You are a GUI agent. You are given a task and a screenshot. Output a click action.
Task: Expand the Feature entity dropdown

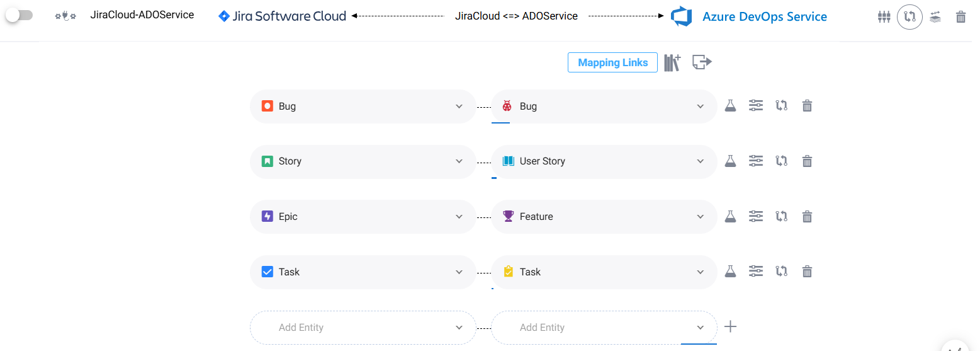pos(604,217)
